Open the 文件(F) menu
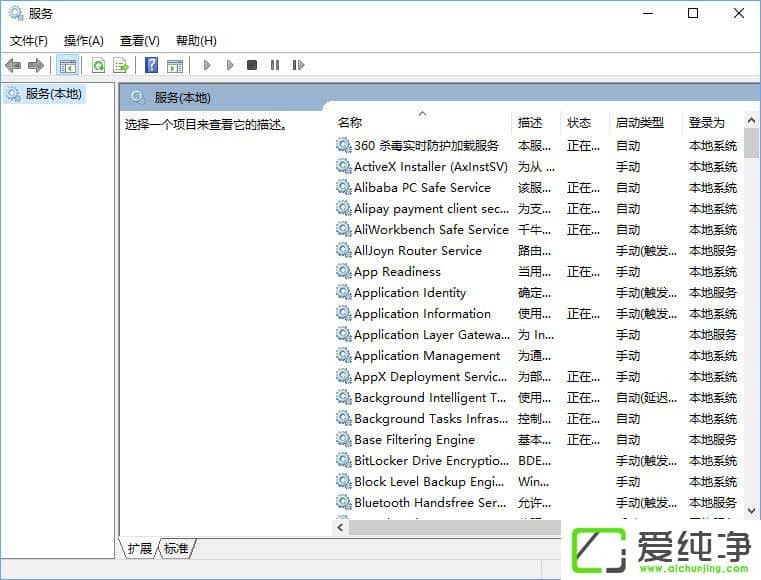Viewport: 761px width, 580px height. click(x=29, y=41)
